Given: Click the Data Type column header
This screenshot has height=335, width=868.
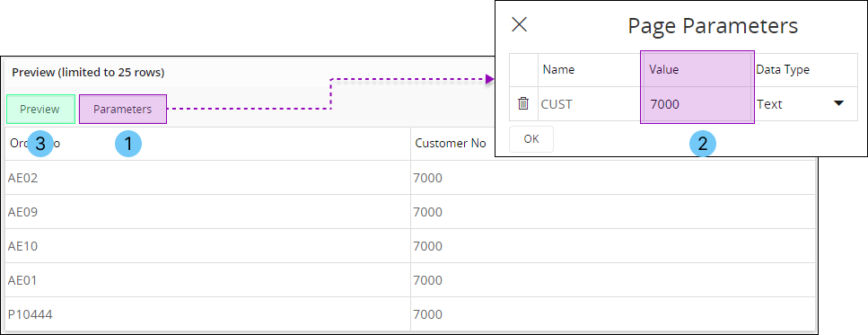Looking at the screenshot, I should (x=783, y=70).
